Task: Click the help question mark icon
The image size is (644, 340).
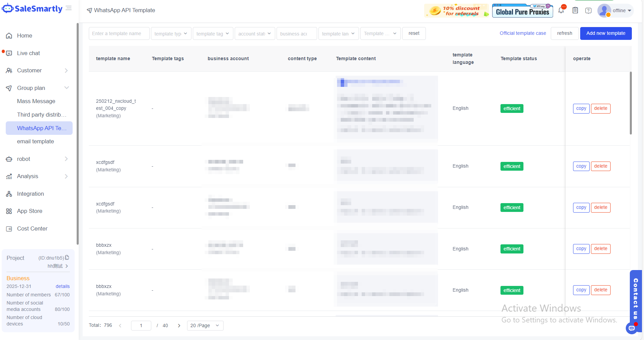Action: click(588, 10)
